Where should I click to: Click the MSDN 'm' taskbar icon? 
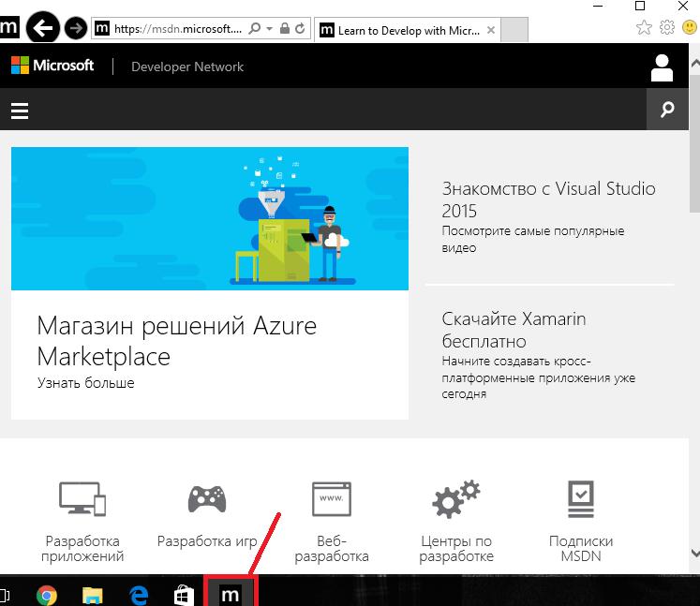point(231,594)
